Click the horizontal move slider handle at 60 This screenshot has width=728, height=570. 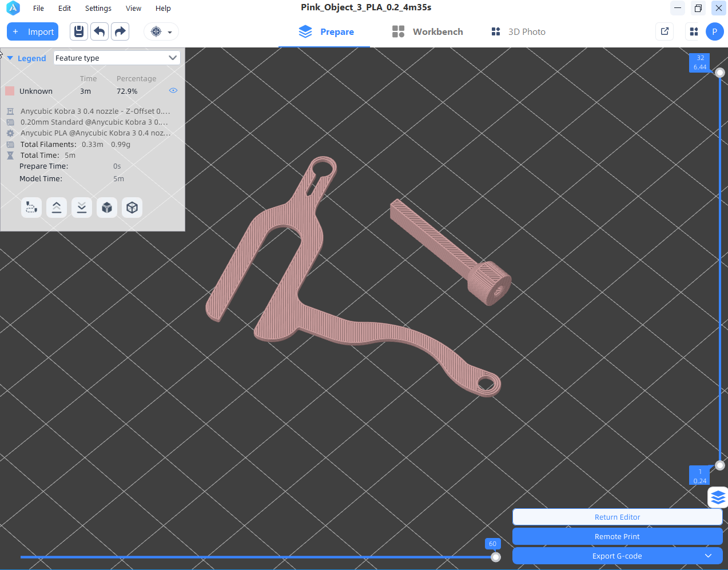pos(496,557)
